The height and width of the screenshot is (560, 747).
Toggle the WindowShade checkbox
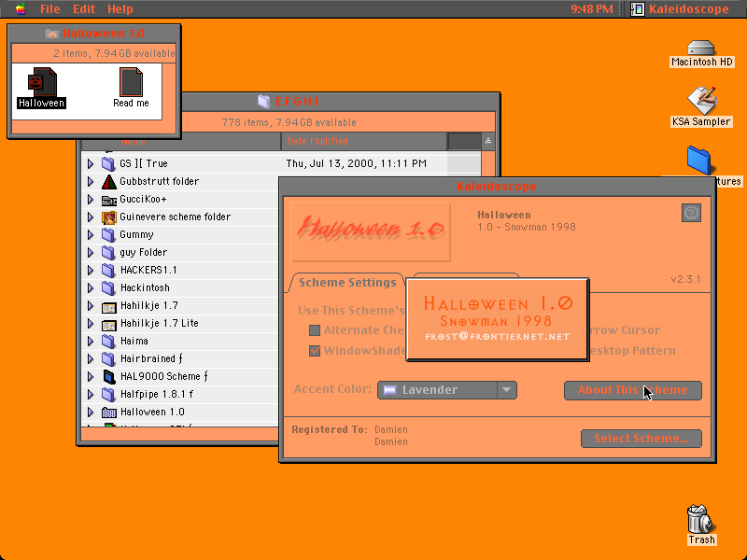[x=315, y=351]
